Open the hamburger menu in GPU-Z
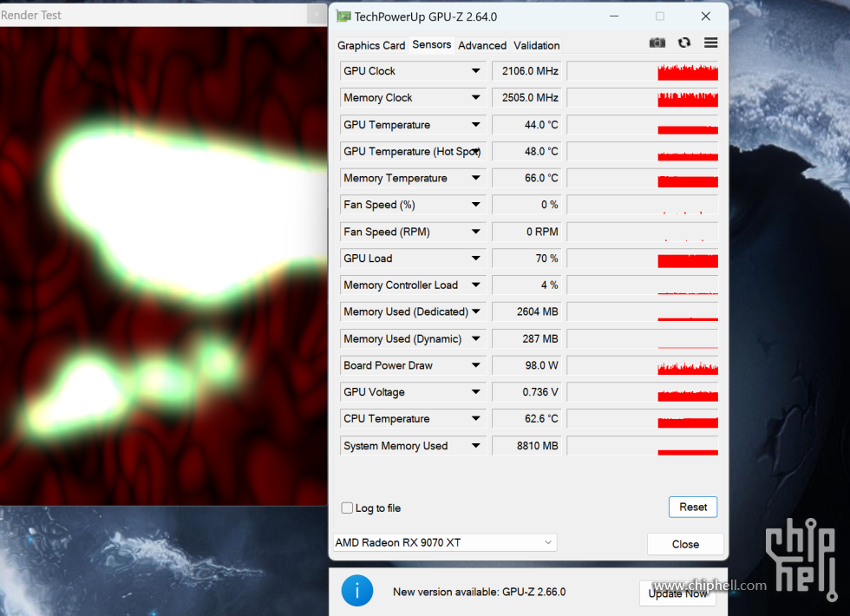This screenshot has width=850, height=616. click(x=710, y=43)
